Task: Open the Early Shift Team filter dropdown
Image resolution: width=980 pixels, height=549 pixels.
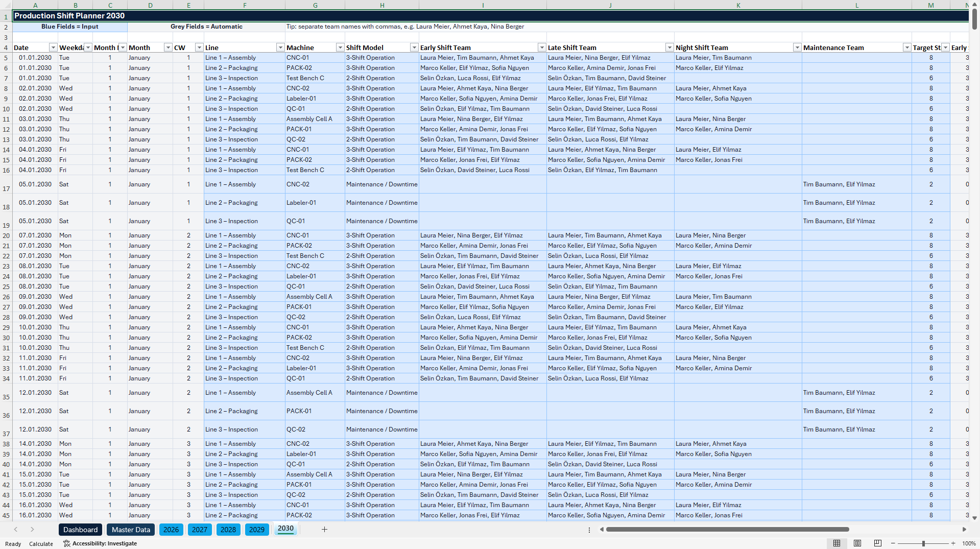Action: coord(542,47)
